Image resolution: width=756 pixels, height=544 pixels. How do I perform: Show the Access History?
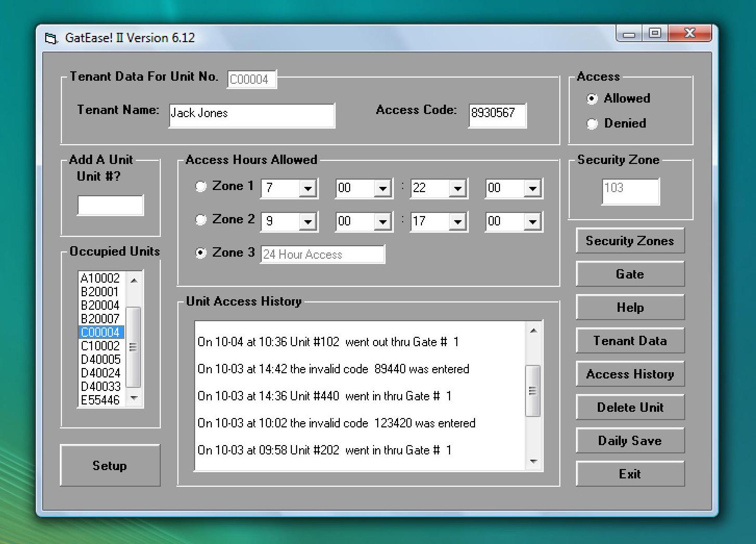(630, 374)
